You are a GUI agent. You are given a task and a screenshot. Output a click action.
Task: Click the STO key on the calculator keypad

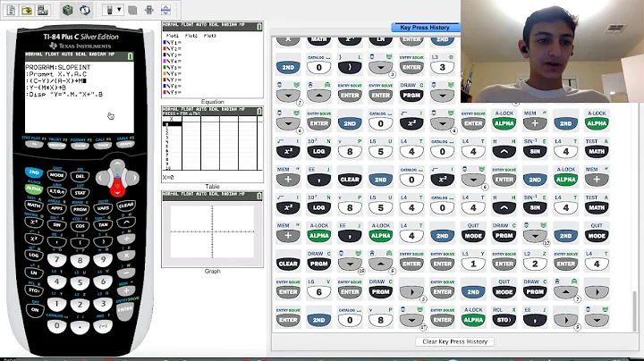pyautogui.click(x=34, y=290)
